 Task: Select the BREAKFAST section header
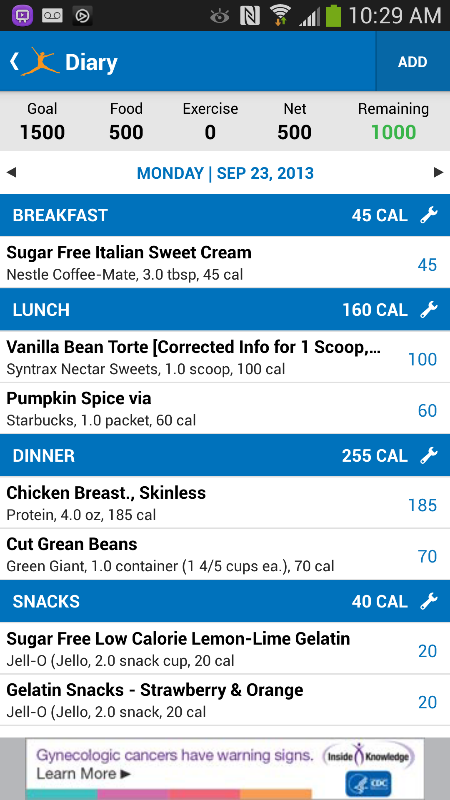tap(225, 215)
